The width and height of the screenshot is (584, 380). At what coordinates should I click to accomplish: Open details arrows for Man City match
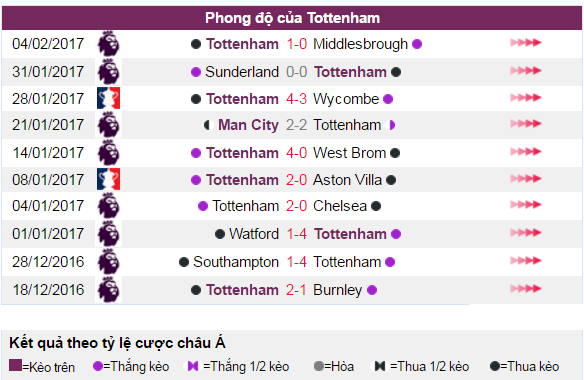coord(526,124)
